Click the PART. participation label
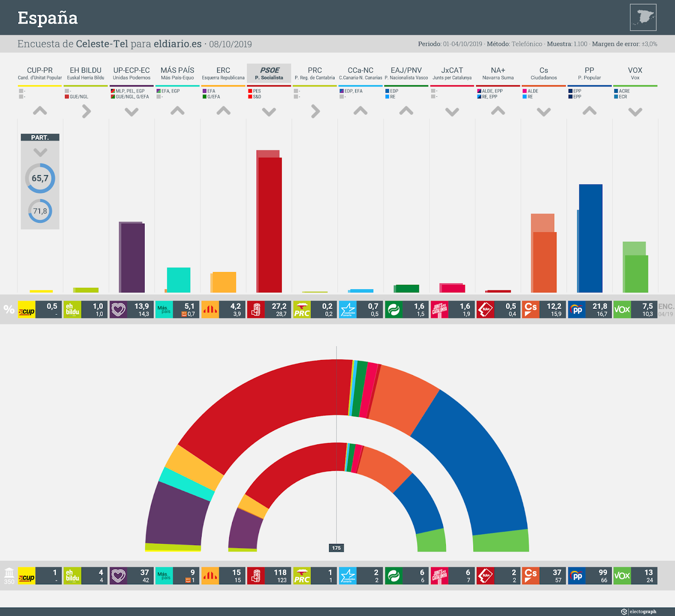 [x=40, y=138]
